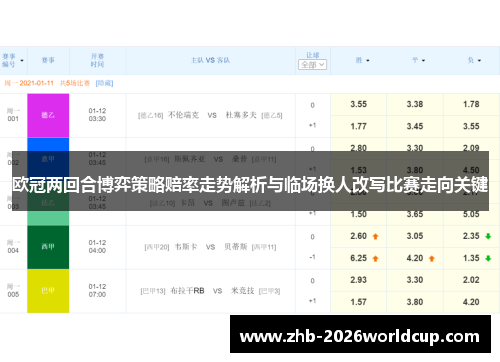Open away team 米竞技
Screen dimensions: 500x362
point(243,291)
